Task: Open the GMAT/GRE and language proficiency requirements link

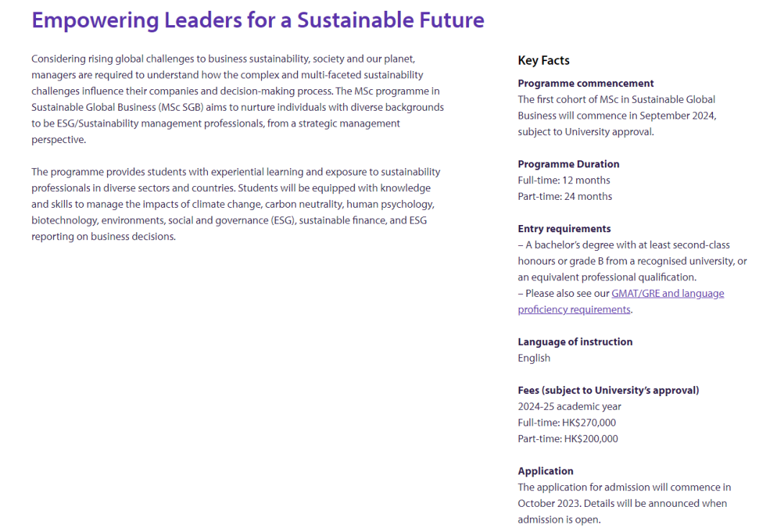Action: pos(668,293)
